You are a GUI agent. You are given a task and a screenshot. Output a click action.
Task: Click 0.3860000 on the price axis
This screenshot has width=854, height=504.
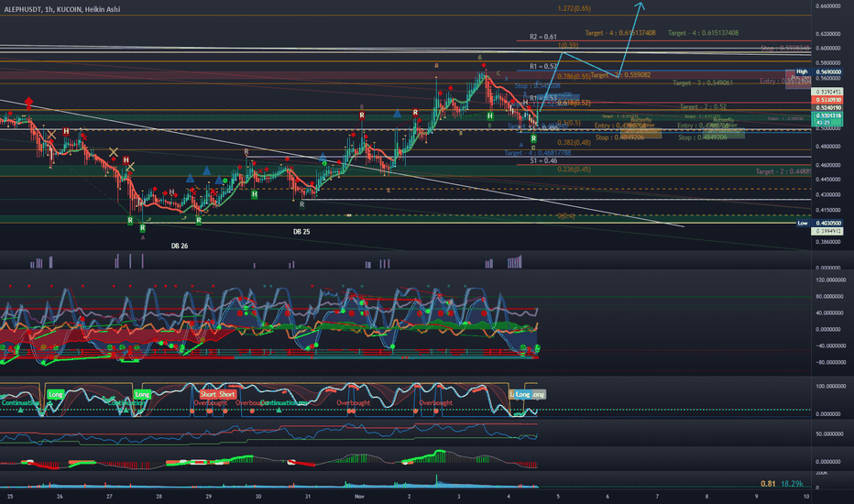[827, 242]
